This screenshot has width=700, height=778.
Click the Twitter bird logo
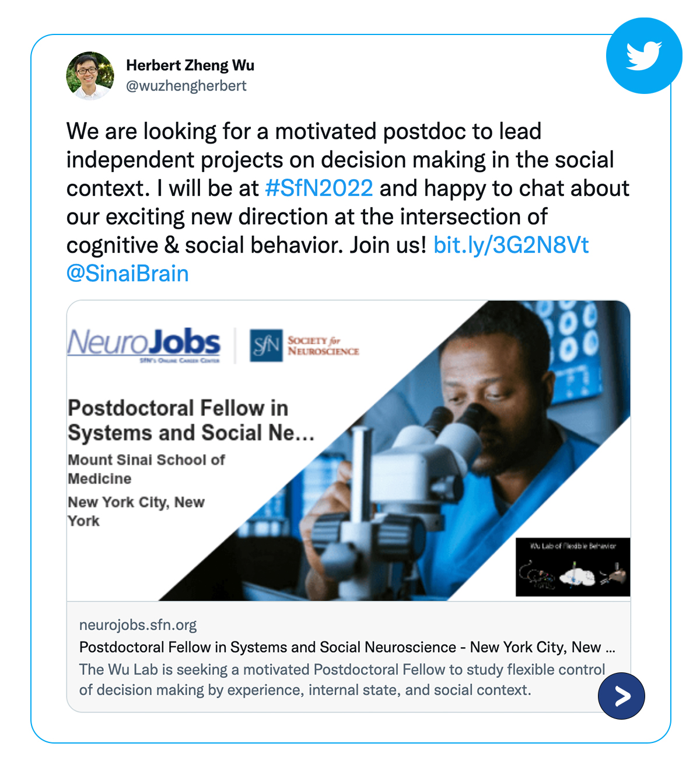coord(644,56)
